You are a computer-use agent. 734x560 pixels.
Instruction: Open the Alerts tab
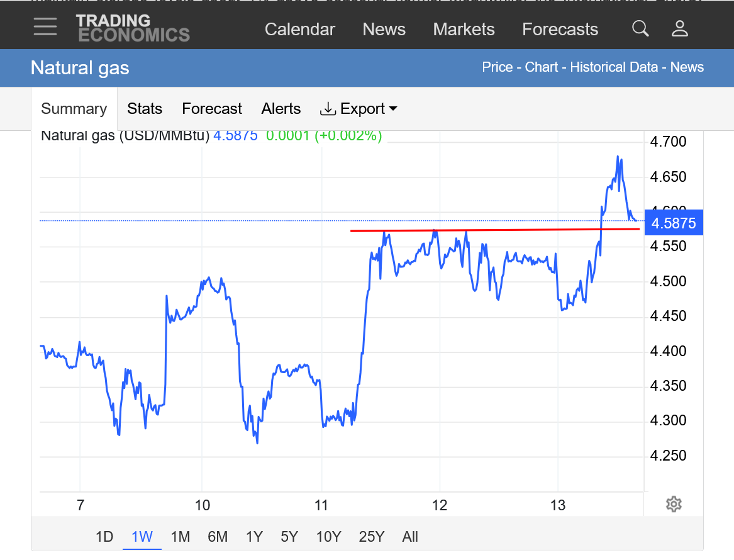281,109
